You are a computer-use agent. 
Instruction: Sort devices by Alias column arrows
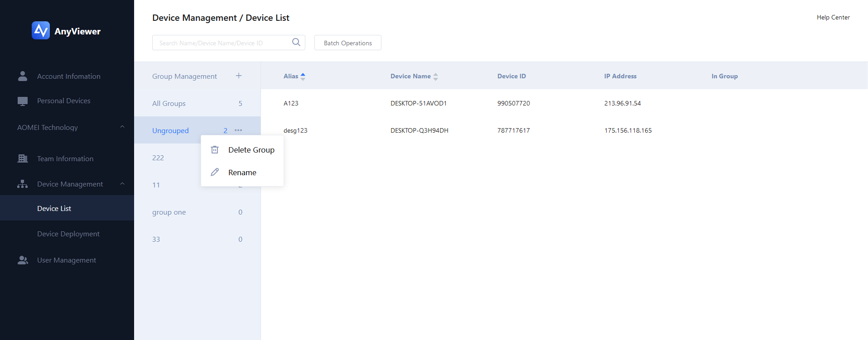coord(303,77)
